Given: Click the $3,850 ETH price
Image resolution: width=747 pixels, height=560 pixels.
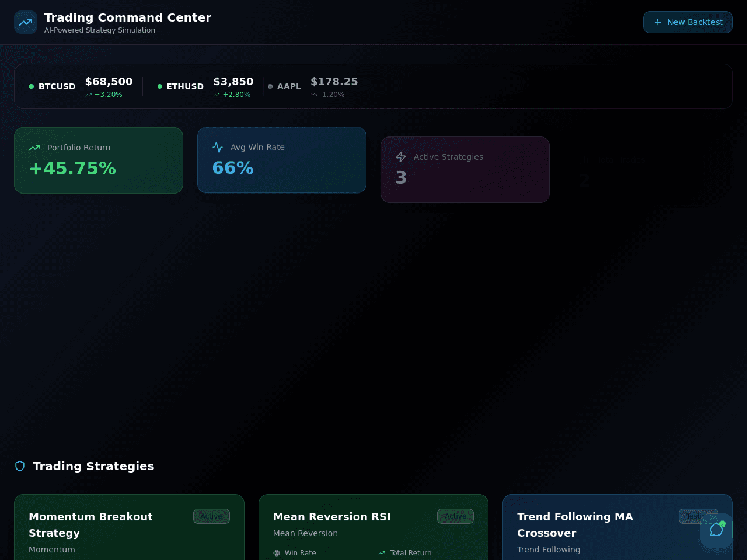Looking at the screenshot, I should [233, 82].
